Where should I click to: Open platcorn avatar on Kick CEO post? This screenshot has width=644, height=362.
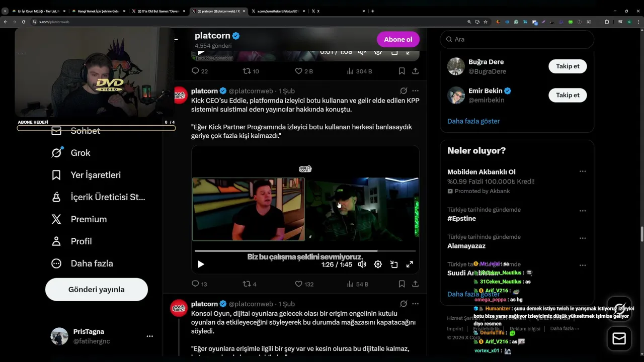click(x=181, y=95)
